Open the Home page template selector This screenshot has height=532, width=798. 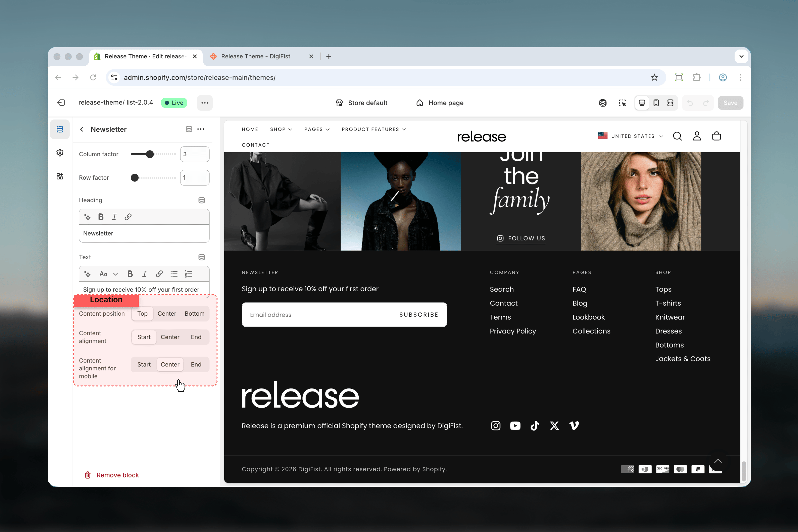pyautogui.click(x=440, y=103)
